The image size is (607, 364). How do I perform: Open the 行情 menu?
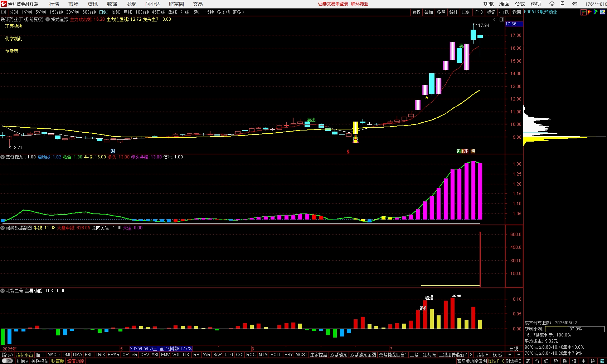(x=54, y=4)
